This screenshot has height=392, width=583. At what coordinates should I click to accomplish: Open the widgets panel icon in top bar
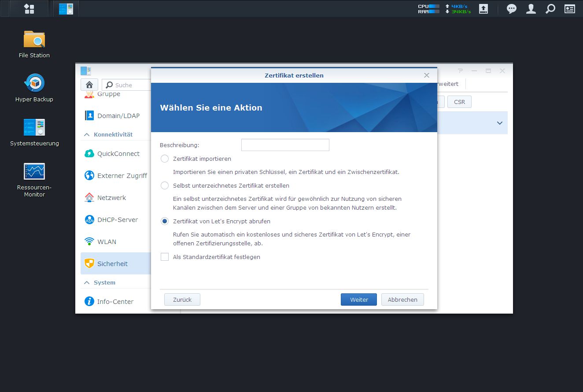coord(570,9)
